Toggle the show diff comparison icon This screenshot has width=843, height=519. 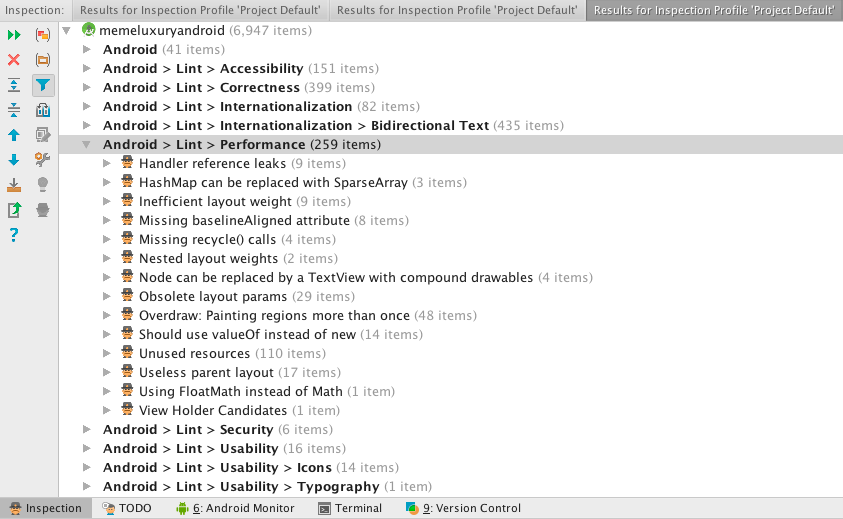tap(42, 110)
